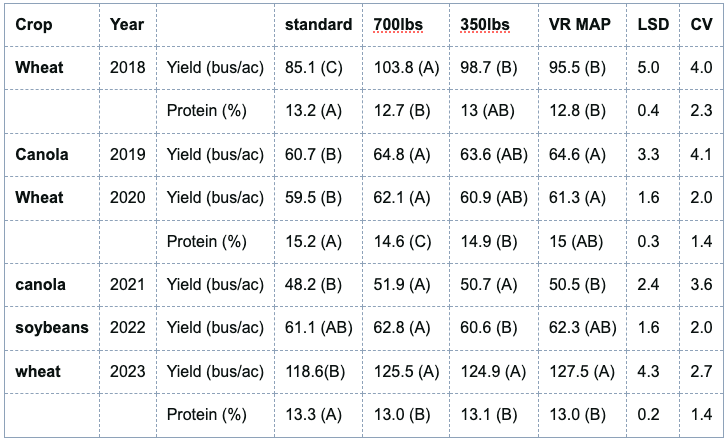Click the LSD column header

[653, 24]
